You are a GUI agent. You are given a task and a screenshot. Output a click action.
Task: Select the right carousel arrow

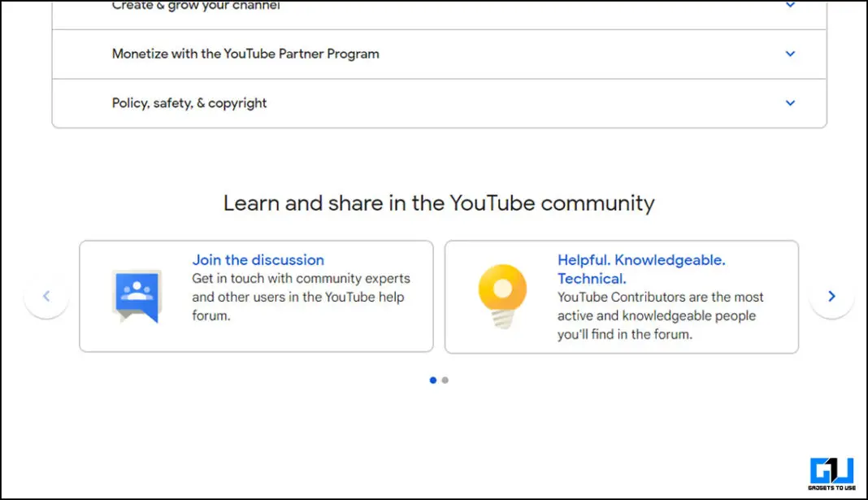pos(831,296)
